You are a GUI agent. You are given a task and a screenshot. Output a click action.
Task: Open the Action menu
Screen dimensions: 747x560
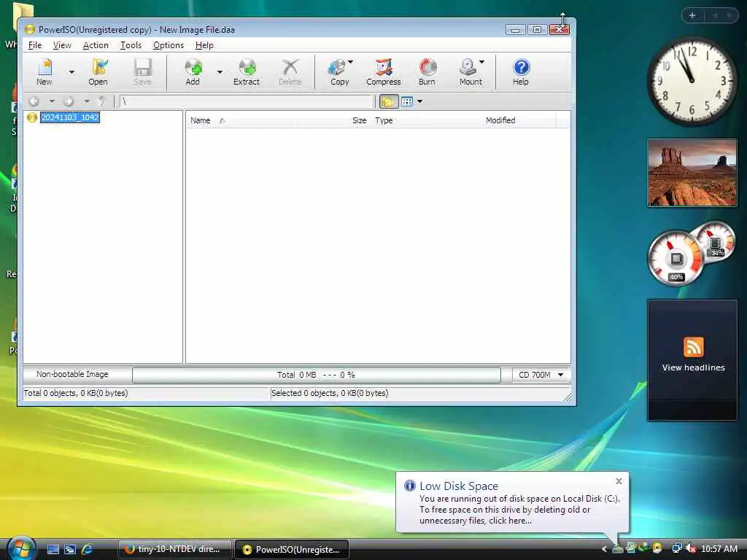click(x=96, y=45)
